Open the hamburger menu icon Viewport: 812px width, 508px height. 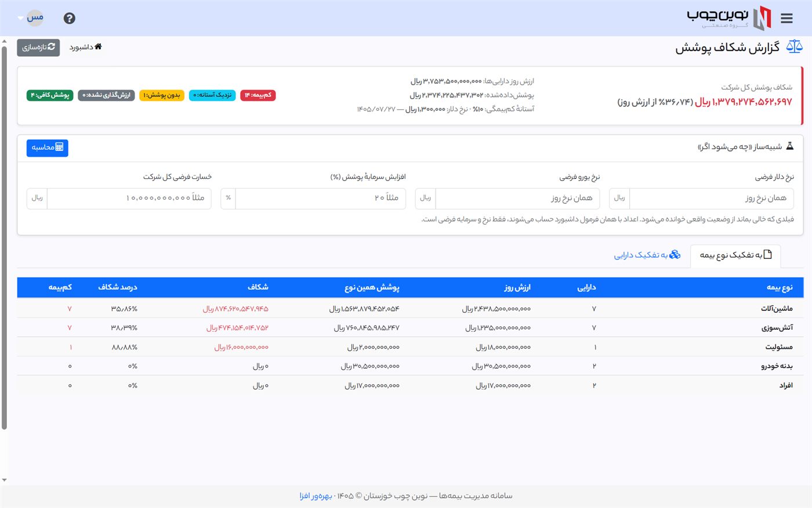(786, 19)
